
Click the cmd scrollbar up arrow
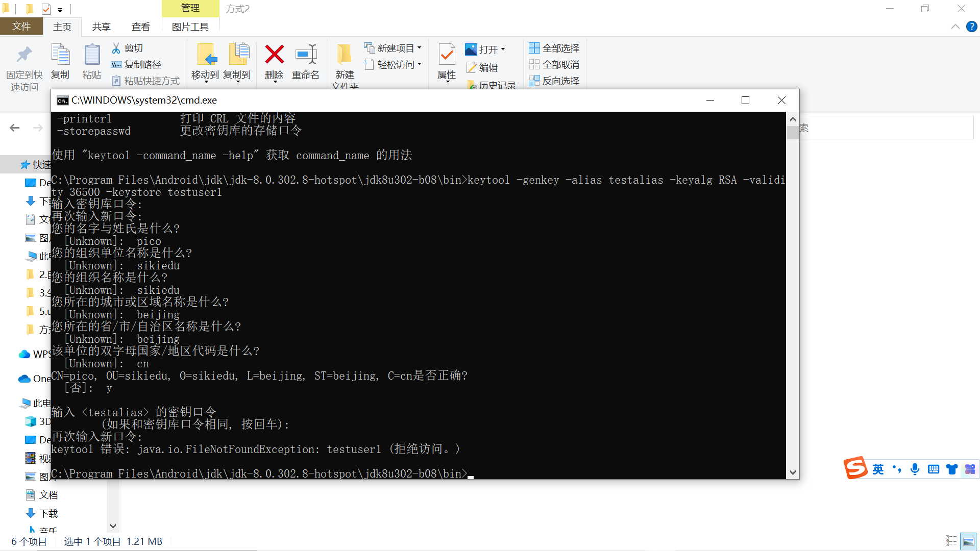pyautogui.click(x=793, y=119)
